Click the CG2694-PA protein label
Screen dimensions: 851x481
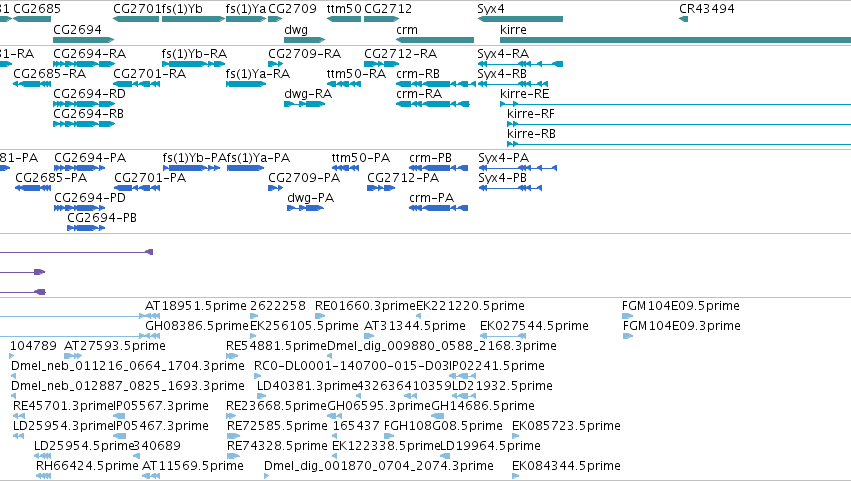click(90, 158)
